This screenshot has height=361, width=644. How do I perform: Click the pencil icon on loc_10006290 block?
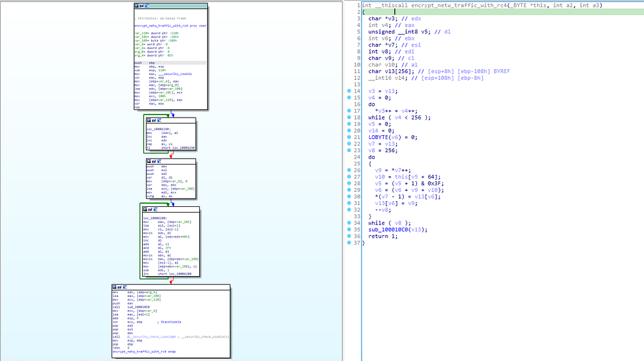[x=153, y=120]
